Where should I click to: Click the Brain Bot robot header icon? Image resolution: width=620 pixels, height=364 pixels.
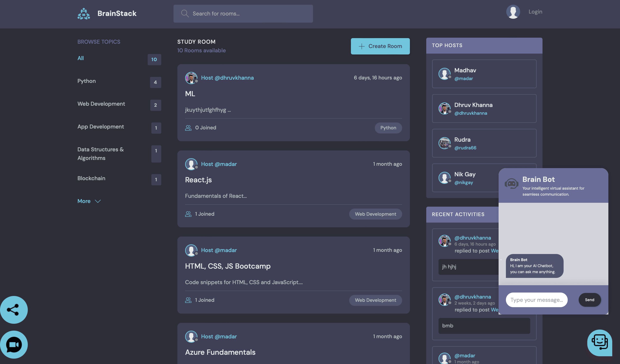[x=511, y=183]
